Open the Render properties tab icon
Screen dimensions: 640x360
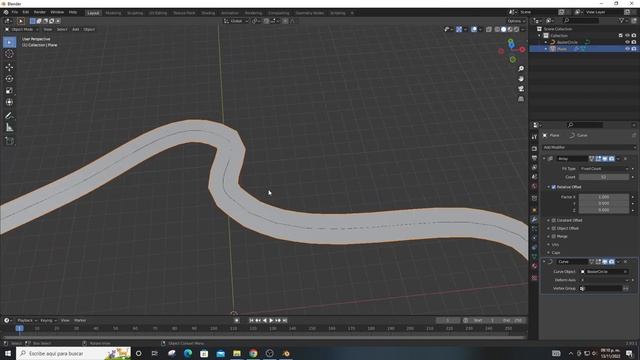[x=534, y=149]
